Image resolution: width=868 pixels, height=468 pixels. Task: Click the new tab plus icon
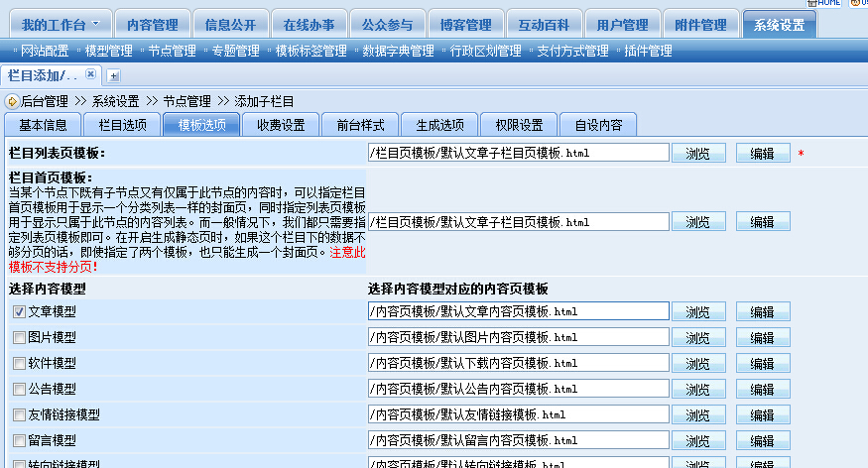114,75
